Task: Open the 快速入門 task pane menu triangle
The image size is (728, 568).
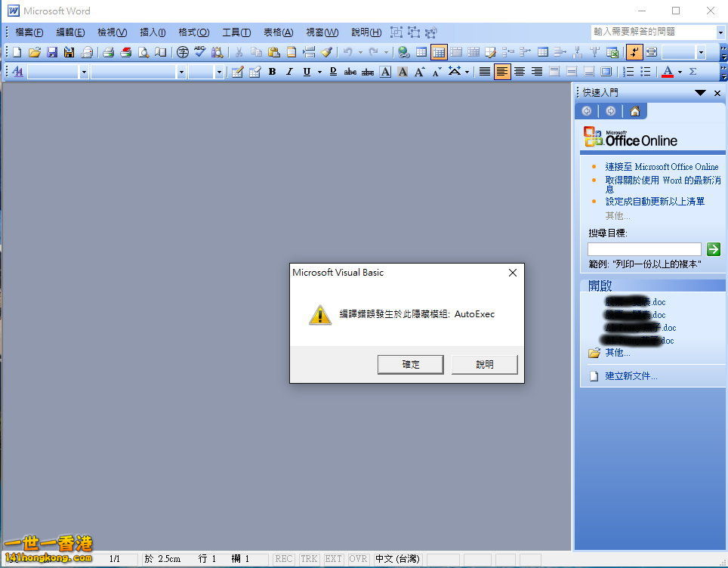Action: pos(700,93)
